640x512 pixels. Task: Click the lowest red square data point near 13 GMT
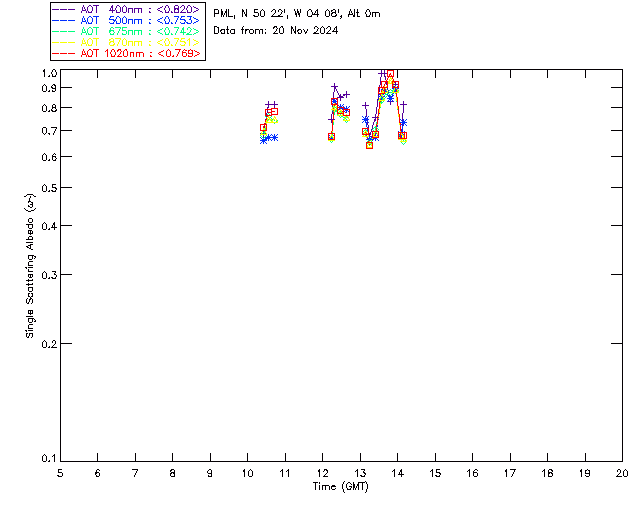[x=369, y=145]
